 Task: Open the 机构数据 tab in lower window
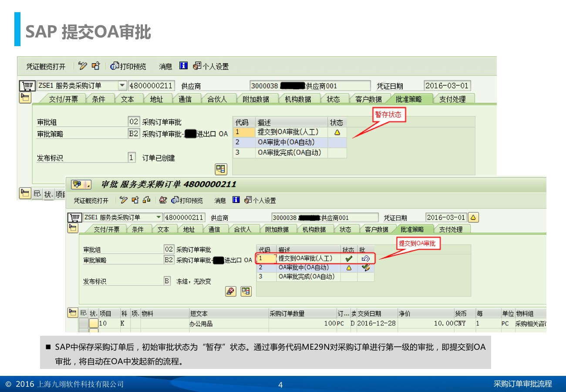coord(314,230)
